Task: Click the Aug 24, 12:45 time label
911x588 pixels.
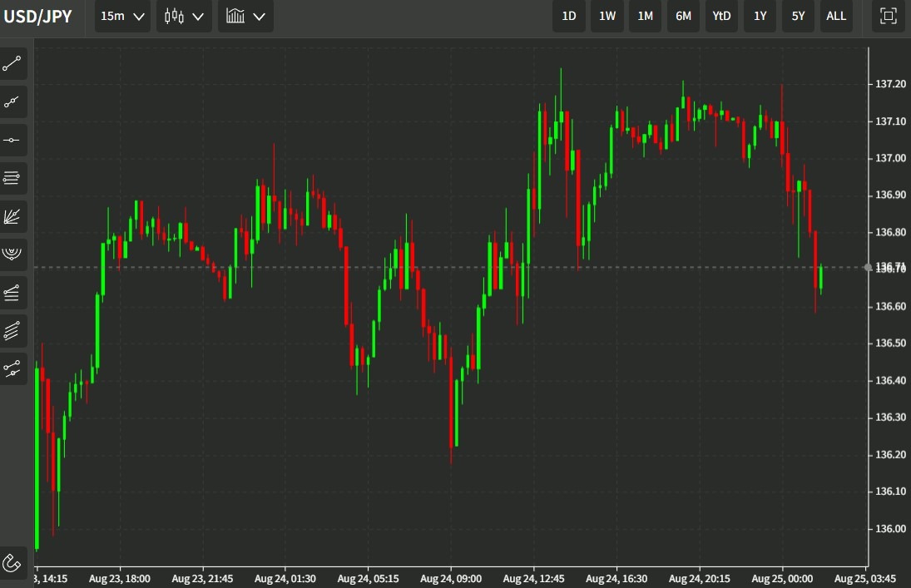Action: (533, 579)
